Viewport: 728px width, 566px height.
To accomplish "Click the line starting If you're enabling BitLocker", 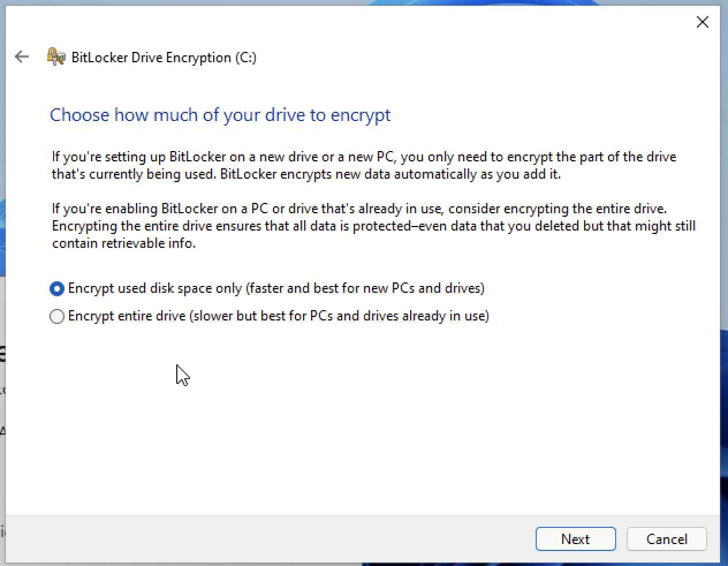I will pyautogui.click(x=359, y=209).
